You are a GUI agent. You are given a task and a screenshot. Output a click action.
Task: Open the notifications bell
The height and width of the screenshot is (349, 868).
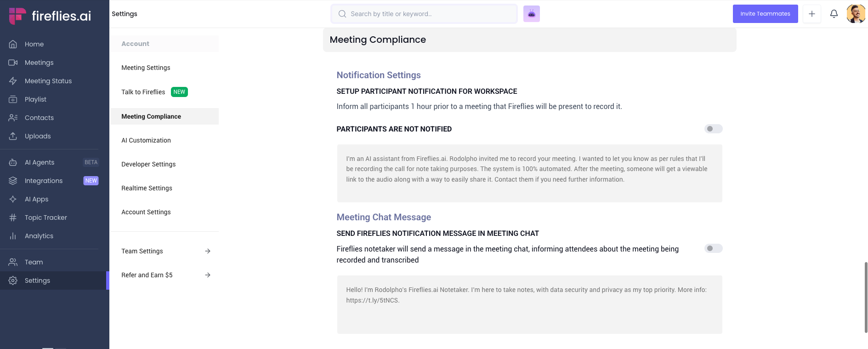point(834,14)
